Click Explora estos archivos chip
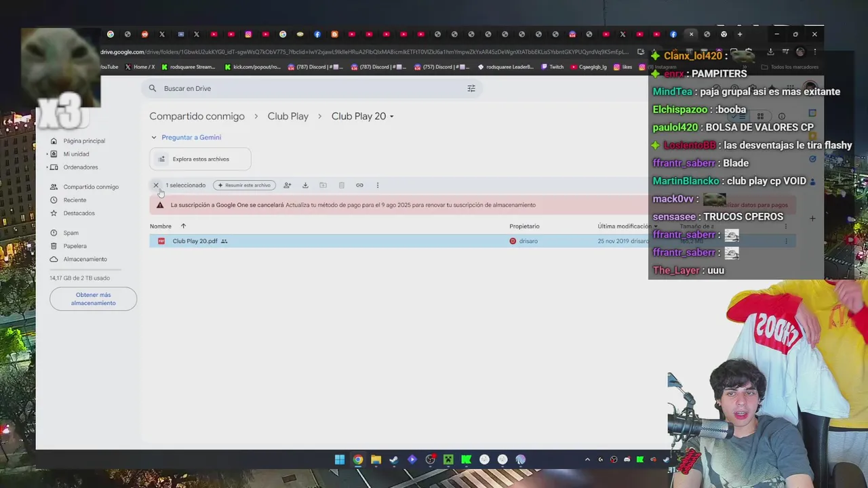 [x=200, y=159]
